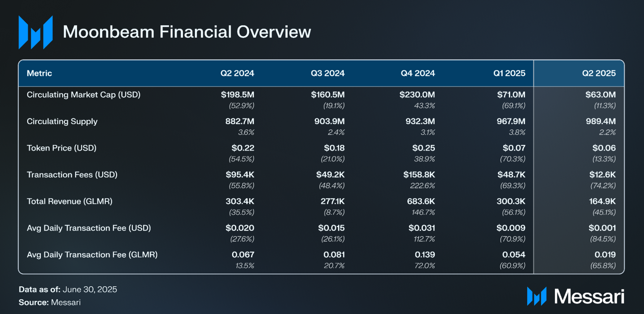
Task: Click the '0.067' GLMR fee value
Action: click(x=243, y=255)
